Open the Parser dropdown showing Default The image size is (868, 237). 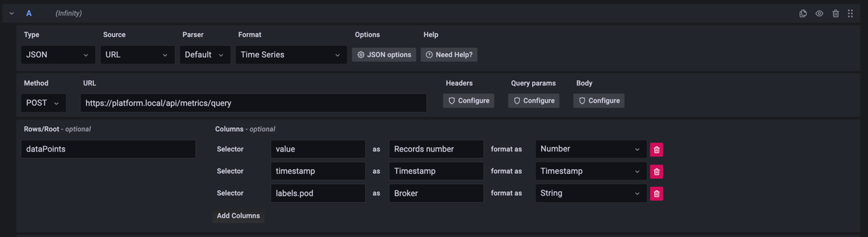pos(205,55)
